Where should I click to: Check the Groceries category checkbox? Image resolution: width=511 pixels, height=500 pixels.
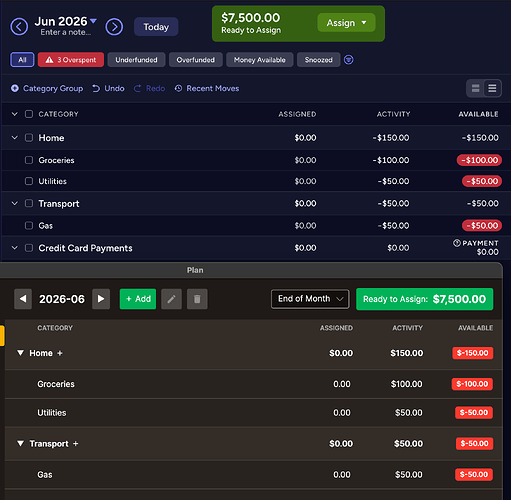(29, 160)
